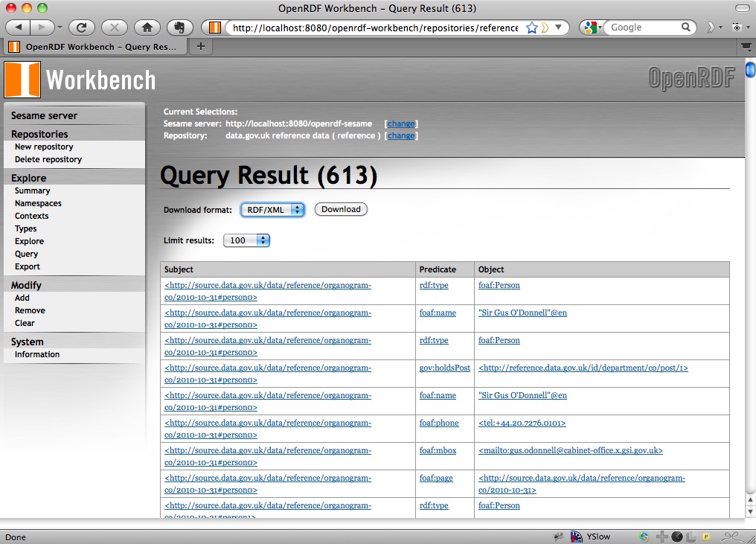Click the camera screenshot toolbar icon
This screenshot has height=544, width=756.
pos(736,28)
